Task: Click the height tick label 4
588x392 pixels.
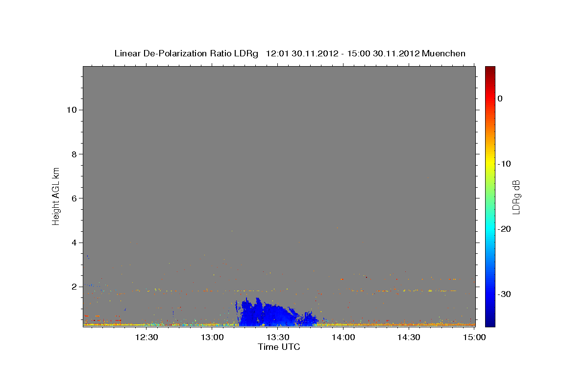Action: [73, 243]
